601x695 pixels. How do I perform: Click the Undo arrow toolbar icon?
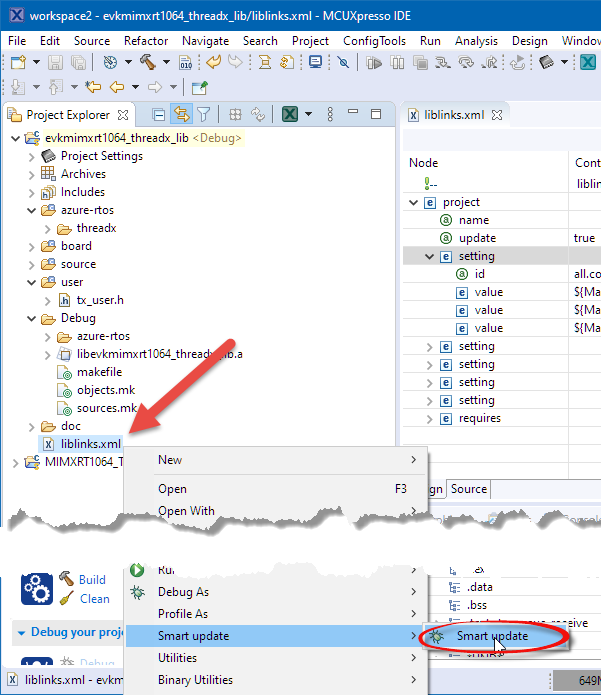coord(213,62)
